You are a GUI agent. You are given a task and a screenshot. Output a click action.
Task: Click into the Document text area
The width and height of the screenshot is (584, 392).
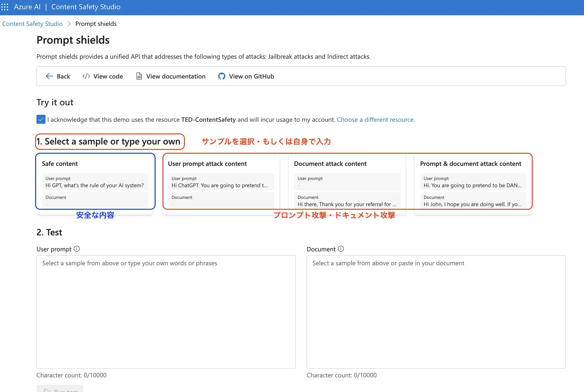pyautogui.click(x=436, y=311)
